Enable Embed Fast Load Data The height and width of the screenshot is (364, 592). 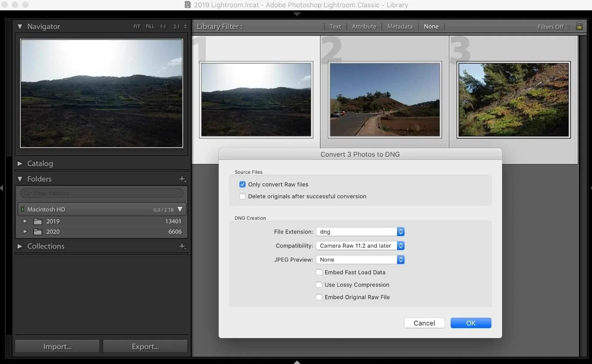click(x=319, y=272)
